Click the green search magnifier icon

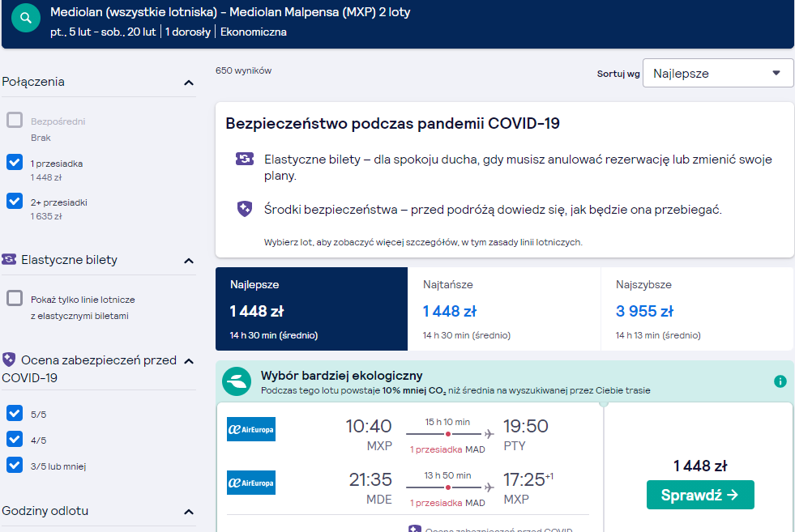pos(26,19)
